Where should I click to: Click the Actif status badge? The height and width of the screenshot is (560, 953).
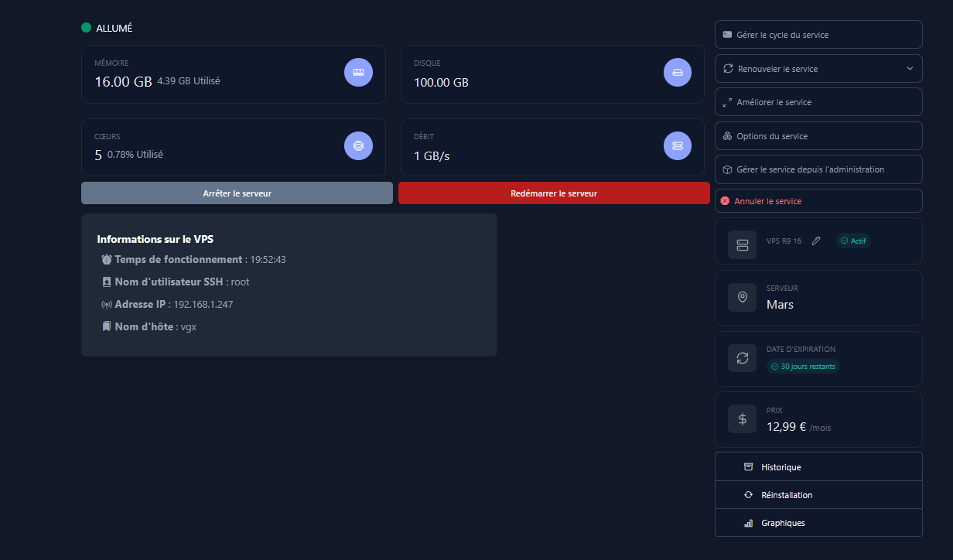pyautogui.click(x=853, y=241)
